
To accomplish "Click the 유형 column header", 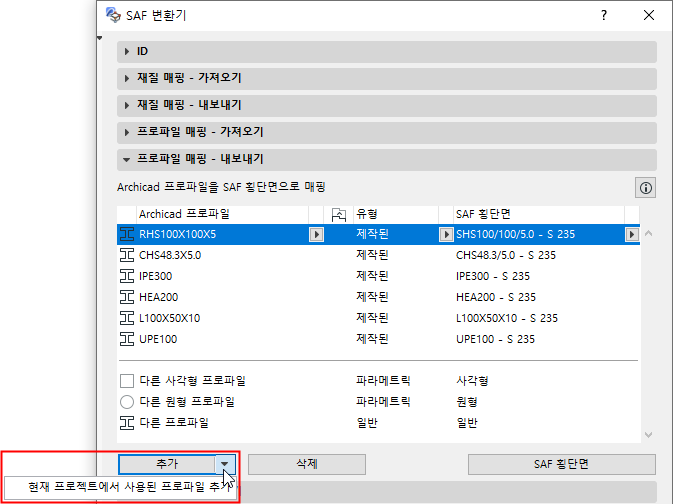I will [396, 214].
